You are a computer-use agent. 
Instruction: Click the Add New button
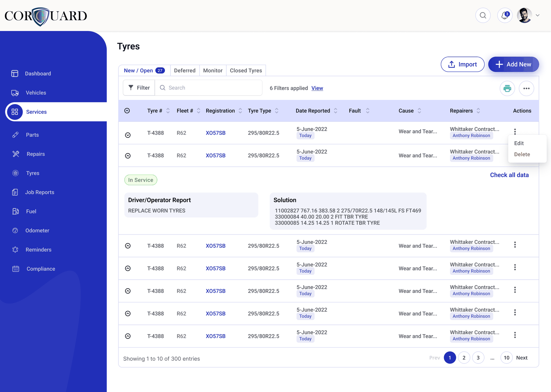click(x=513, y=64)
